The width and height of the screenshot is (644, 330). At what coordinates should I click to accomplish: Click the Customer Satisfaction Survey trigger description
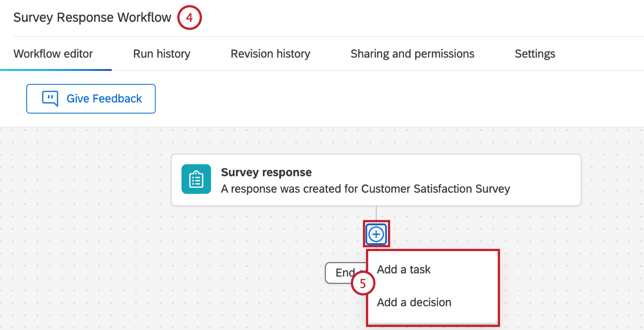366,189
